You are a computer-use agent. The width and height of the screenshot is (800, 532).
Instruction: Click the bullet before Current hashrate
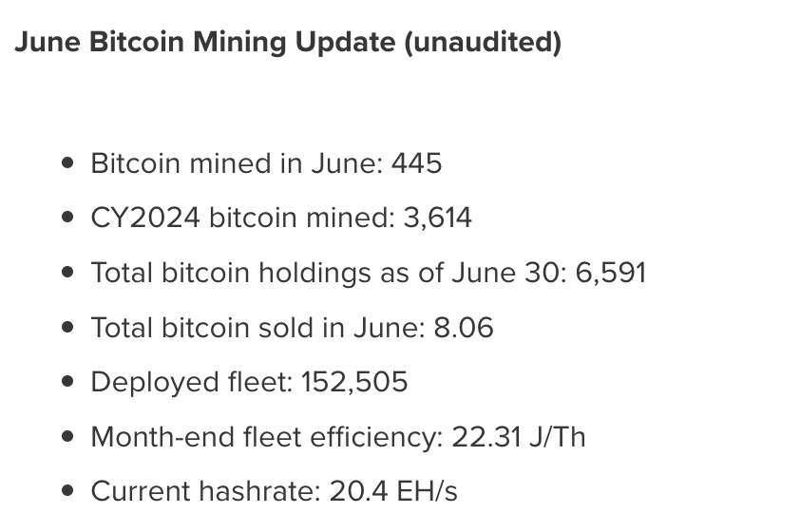click(67, 492)
